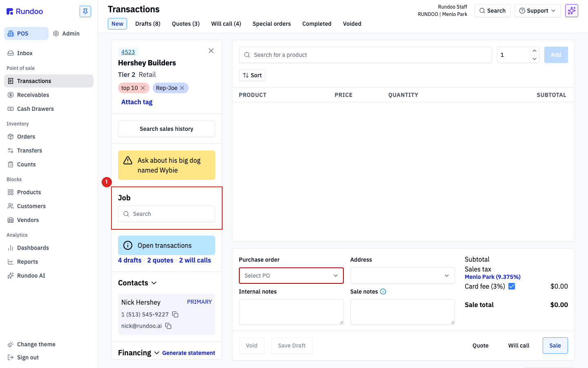This screenshot has height=368, width=588.
Task: Click the Sort button
Action: pyautogui.click(x=252, y=75)
